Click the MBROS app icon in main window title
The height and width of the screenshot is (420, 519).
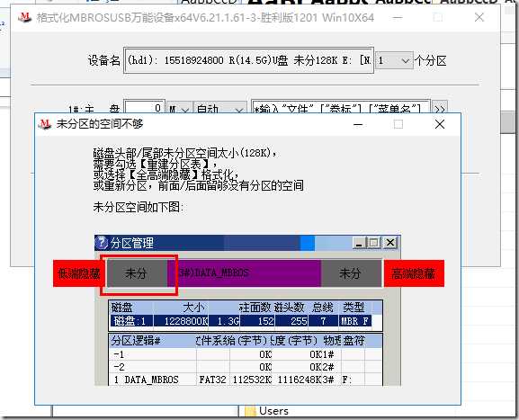24,17
